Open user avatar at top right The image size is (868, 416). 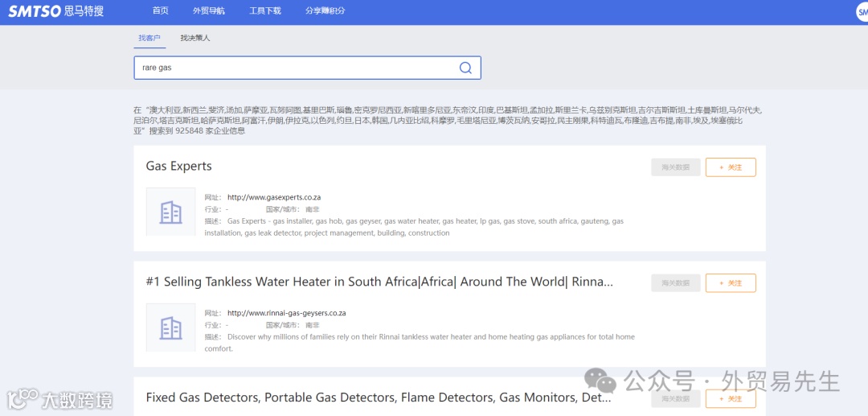(862, 11)
